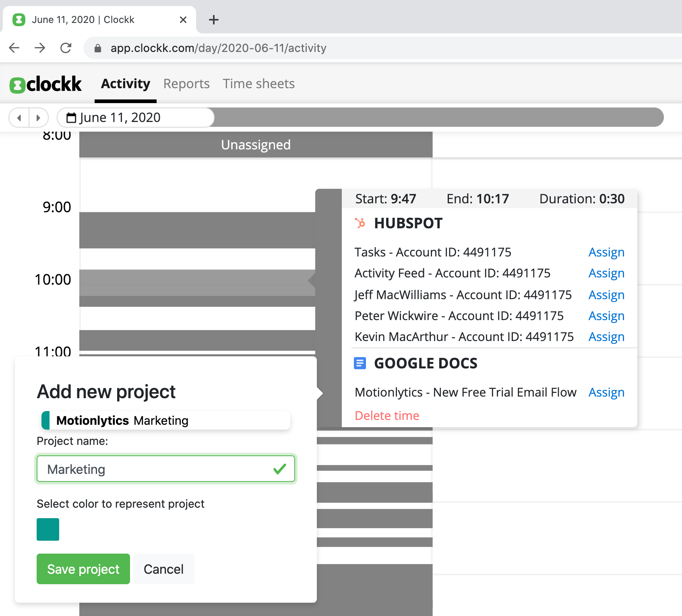The width and height of the screenshot is (682, 616).
Task: Open the Time sheets tab
Action: (259, 84)
